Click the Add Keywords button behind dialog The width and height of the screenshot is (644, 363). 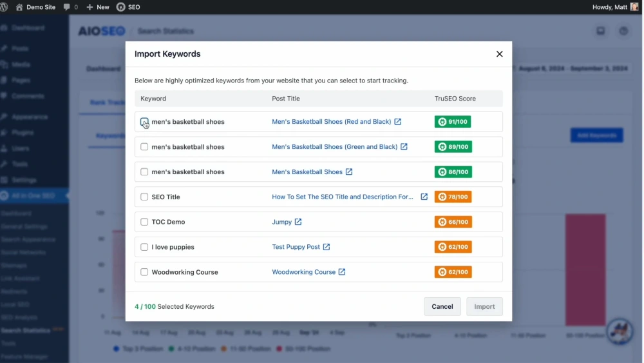(x=597, y=135)
